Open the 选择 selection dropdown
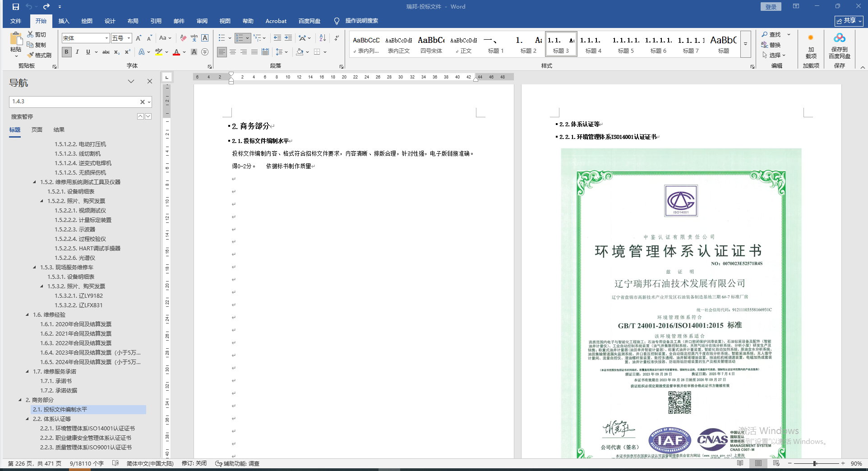This screenshot has height=471, width=868. (x=774, y=55)
